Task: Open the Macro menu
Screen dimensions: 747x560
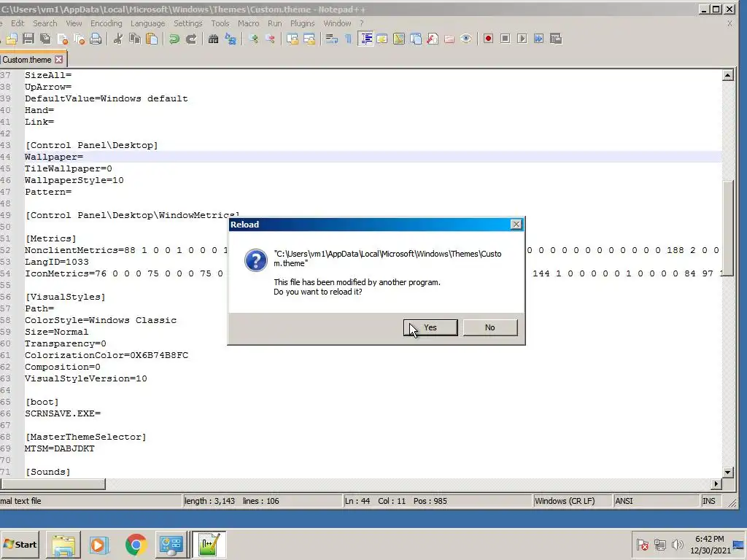Action: coord(248,23)
